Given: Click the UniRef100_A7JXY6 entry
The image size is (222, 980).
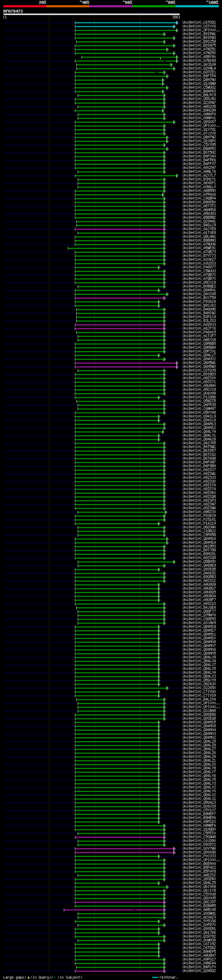Looking at the screenshot, I should 199,133.
